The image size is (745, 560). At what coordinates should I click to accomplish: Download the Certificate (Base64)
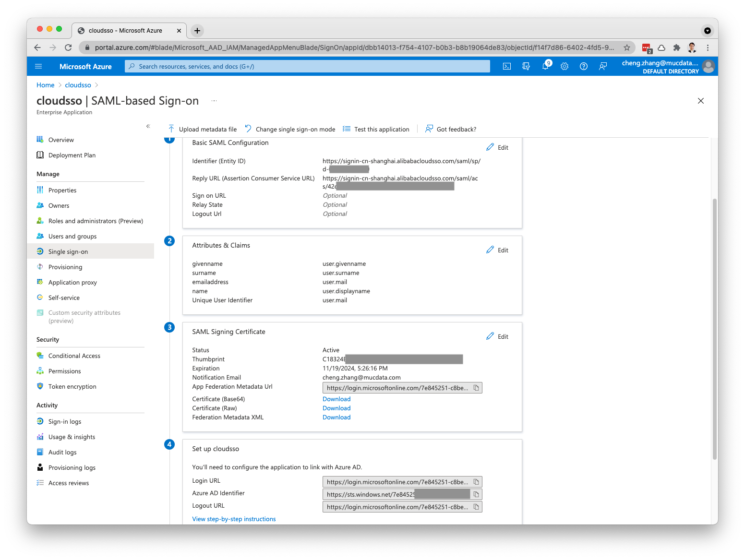coord(336,399)
